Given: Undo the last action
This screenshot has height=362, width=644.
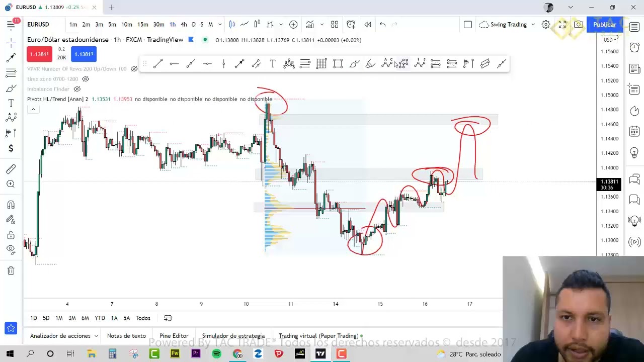Looking at the screenshot, I should (x=382, y=24).
